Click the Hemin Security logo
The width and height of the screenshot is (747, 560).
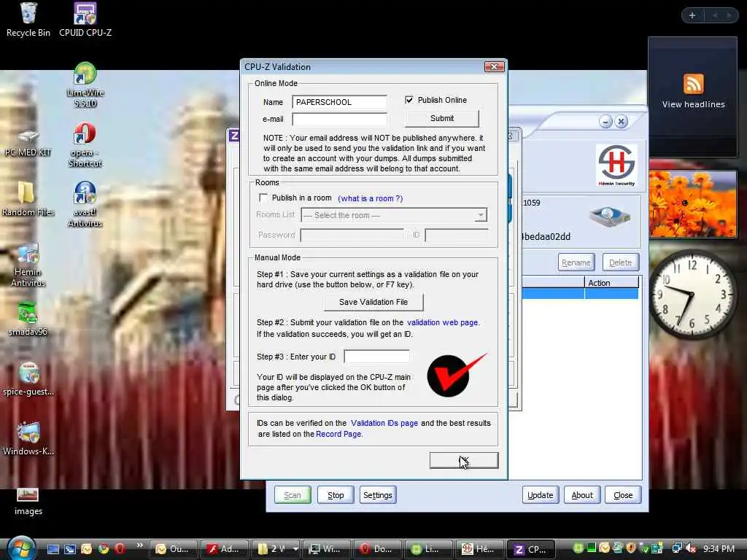[616, 166]
